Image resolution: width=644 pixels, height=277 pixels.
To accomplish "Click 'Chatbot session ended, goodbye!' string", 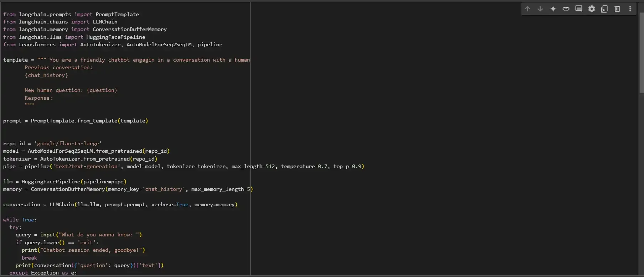I will point(91,250).
